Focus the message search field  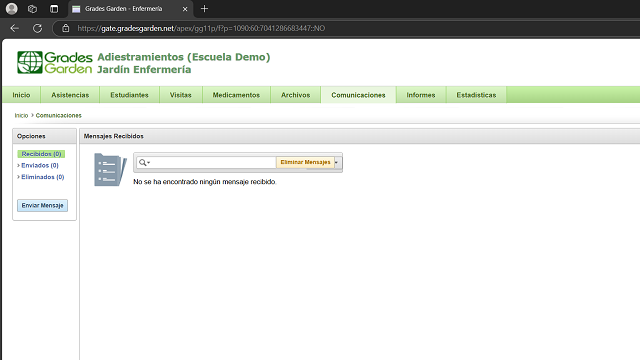pyautogui.click(x=213, y=162)
